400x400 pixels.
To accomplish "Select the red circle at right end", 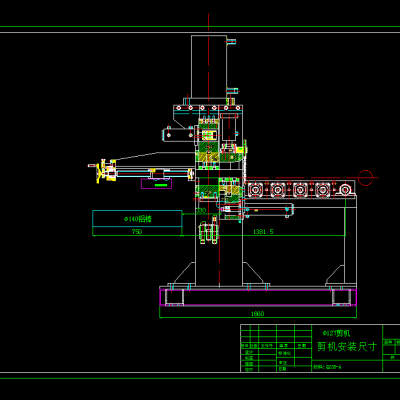I will coord(366,177).
